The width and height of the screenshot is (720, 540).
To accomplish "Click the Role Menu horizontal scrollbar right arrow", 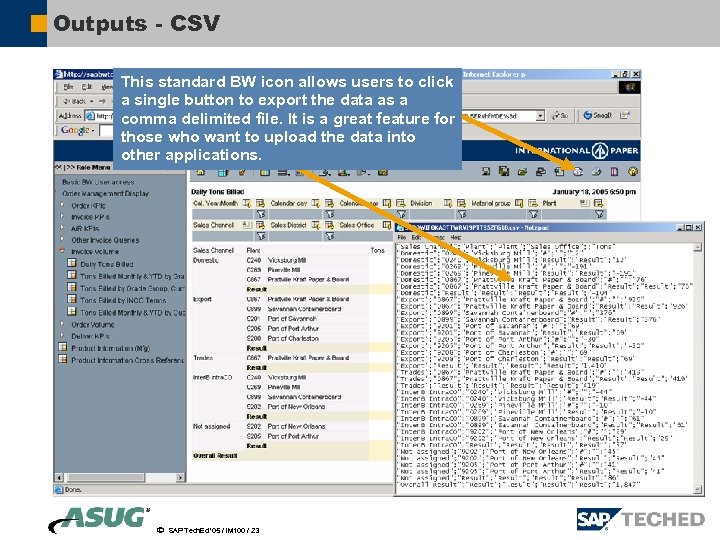I will (180, 478).
